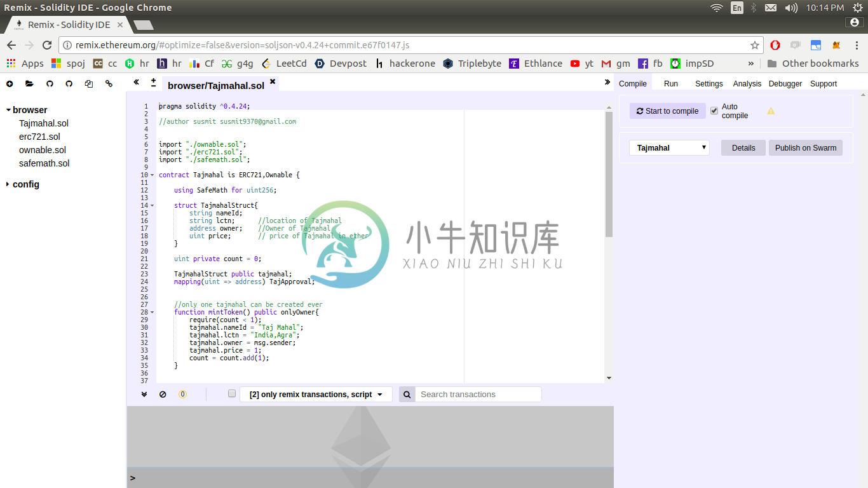Screen dimensions: 868x488
Task: Copy all files to another instance
Action: (89, 84)
